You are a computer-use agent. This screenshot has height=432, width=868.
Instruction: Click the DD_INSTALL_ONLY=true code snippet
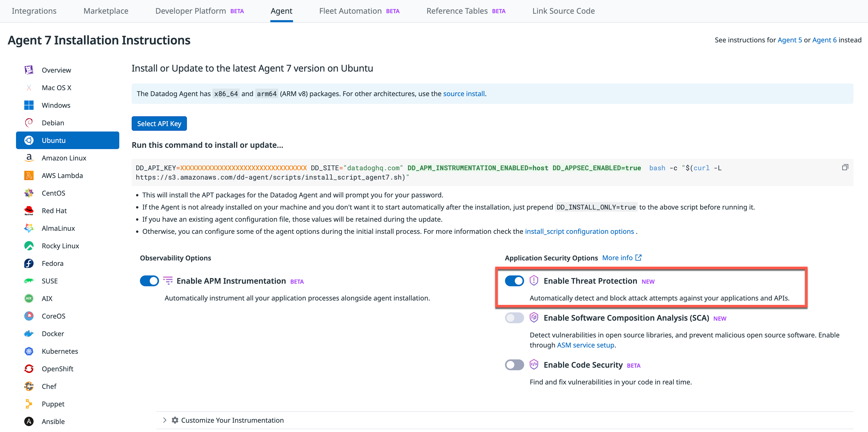(x=596, y=207)
